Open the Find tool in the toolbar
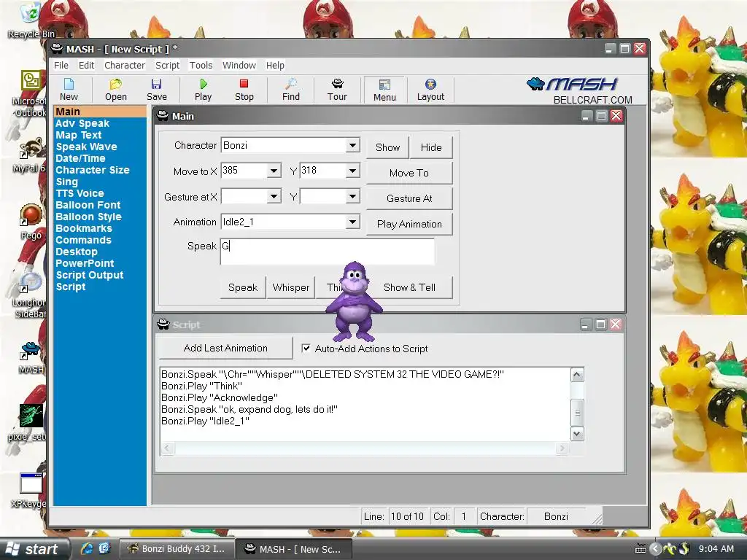747x560 pixels. (x=290, y=90)
